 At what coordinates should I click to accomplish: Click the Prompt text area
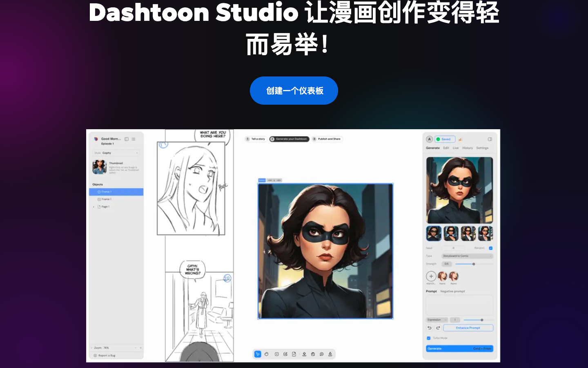coord(460,305)
